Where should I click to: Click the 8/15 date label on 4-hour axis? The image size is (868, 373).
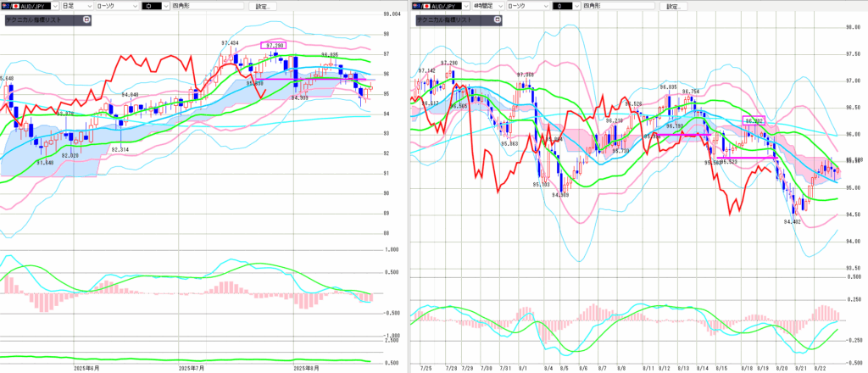722,367
